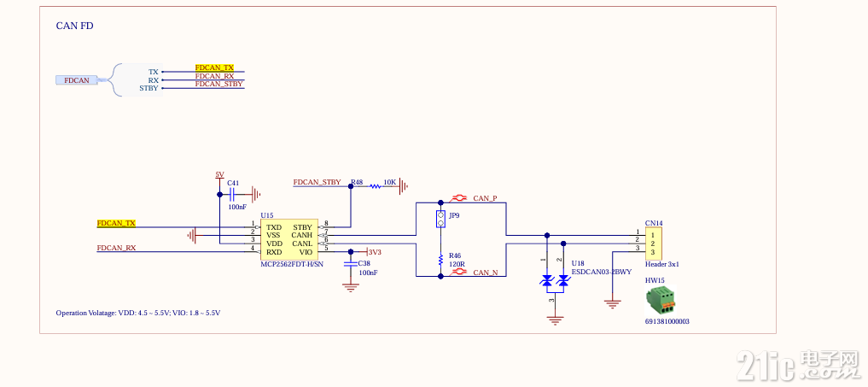
Task: Click the C38 capacitor symbol
Action: (x=349, y=265)
